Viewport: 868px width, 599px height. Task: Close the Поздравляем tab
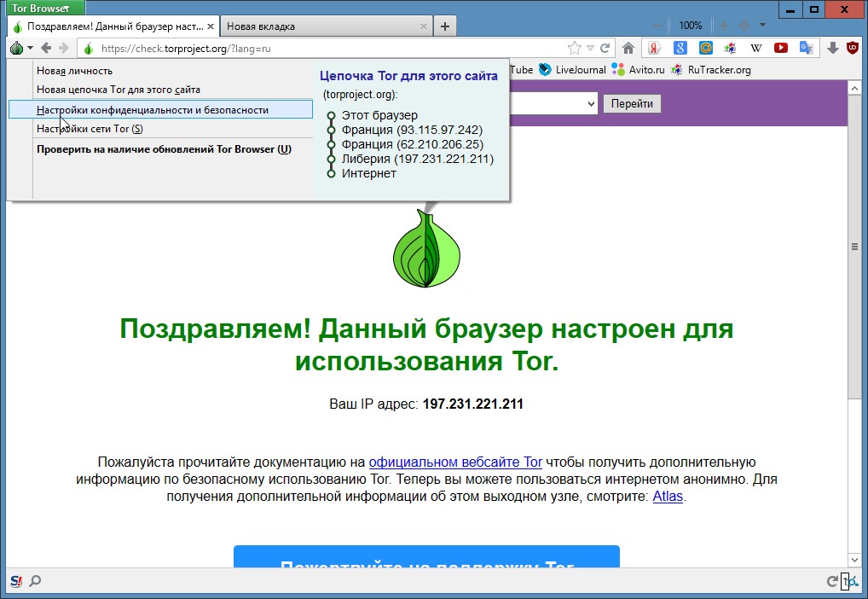(211, 26)
